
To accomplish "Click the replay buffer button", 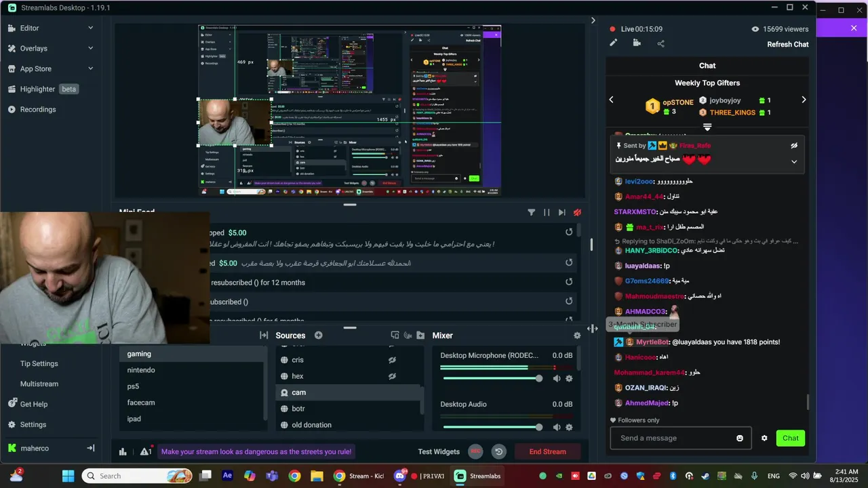I will (x=499, y=451).
